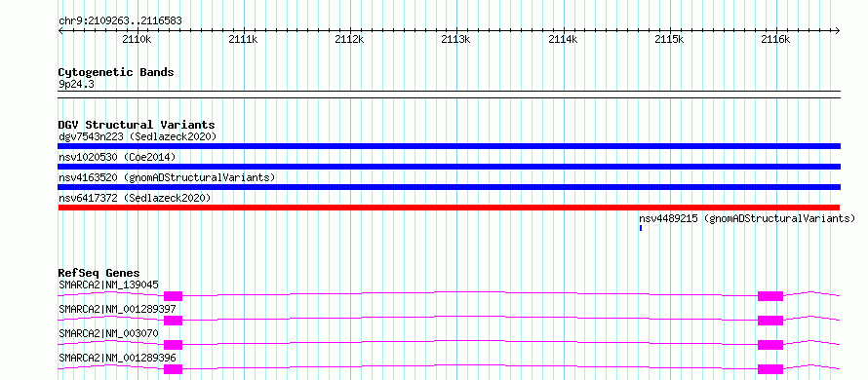The height and width of the screenshot is (380, 868).
Task: Click the ruler's right arrowhead
Action: pyautogui.click(x=838, y=30)
